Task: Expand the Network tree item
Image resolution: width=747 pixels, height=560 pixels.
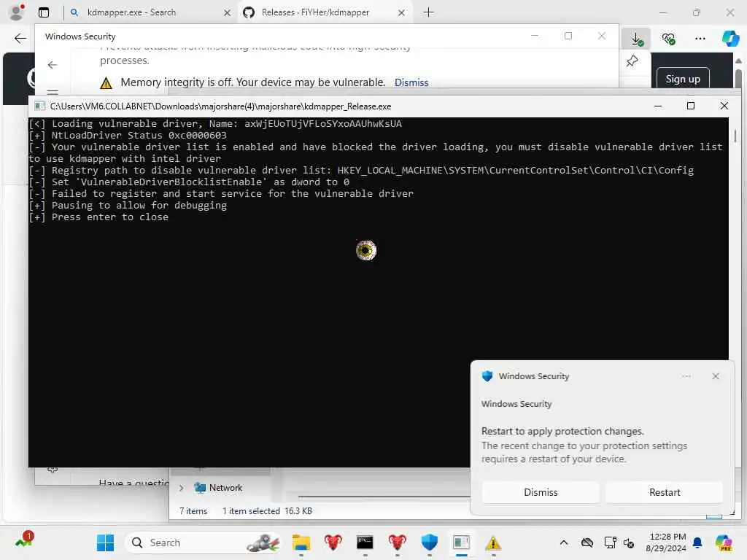Action: click(182, 488)
